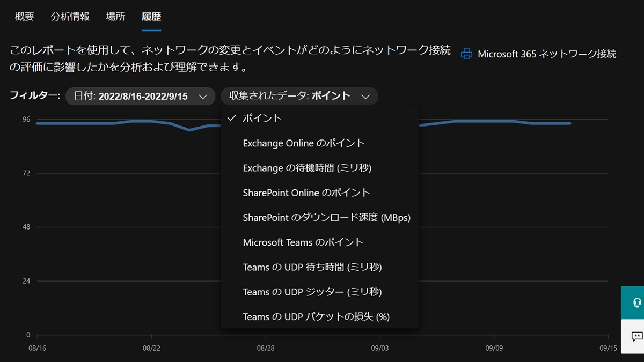The image size is (644, 362).
Task: Open the 場所 tab
Action: [115, 17]
